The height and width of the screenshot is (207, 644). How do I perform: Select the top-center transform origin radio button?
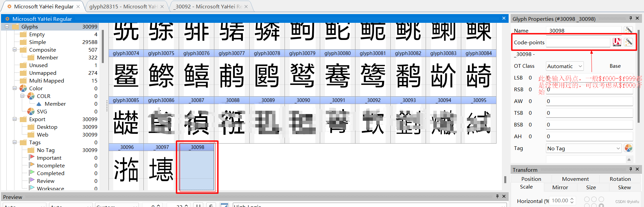[x=594, y=199]
